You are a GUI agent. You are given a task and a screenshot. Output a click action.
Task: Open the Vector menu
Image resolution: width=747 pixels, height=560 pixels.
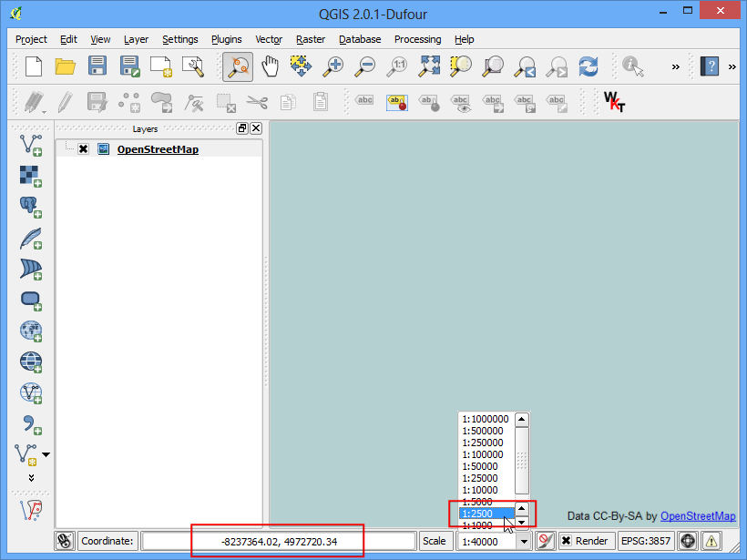269,39
